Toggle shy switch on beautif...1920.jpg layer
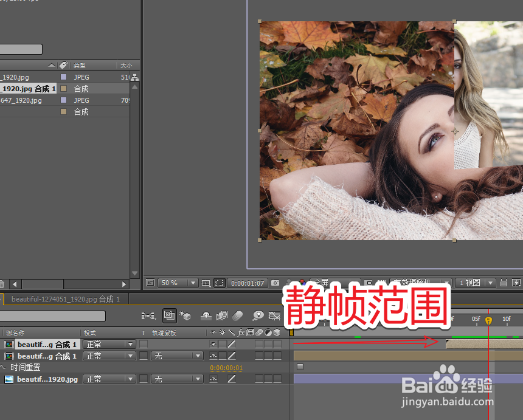Screen dimensions: 523x420 point(213,379)
